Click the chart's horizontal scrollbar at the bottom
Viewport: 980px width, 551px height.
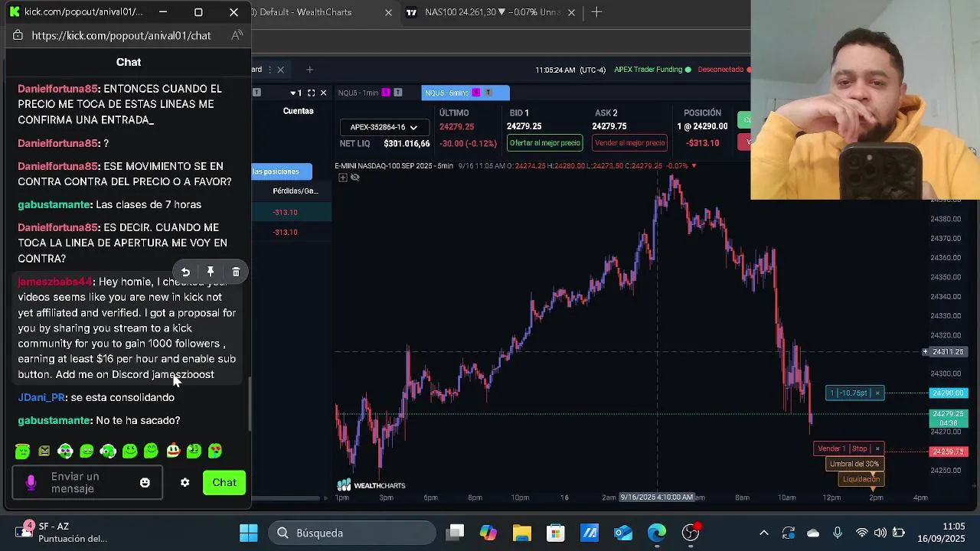click(287, 498)
